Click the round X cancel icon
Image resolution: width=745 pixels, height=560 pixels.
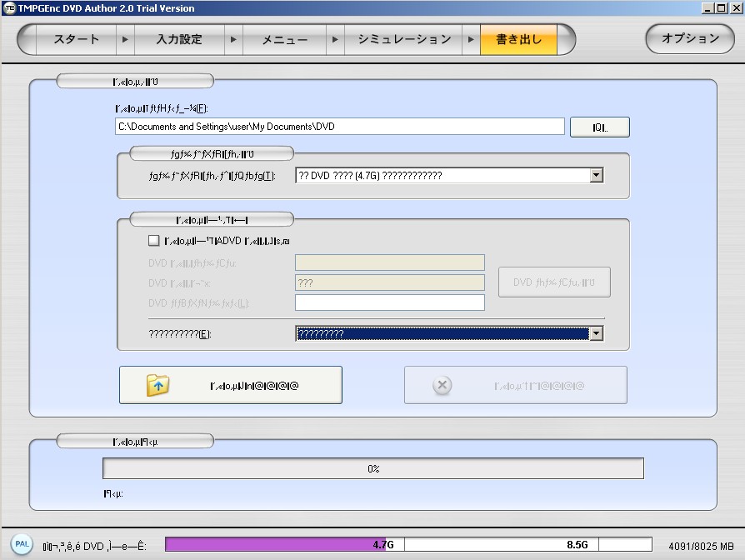pyautogui.click(x=442, y=385)
